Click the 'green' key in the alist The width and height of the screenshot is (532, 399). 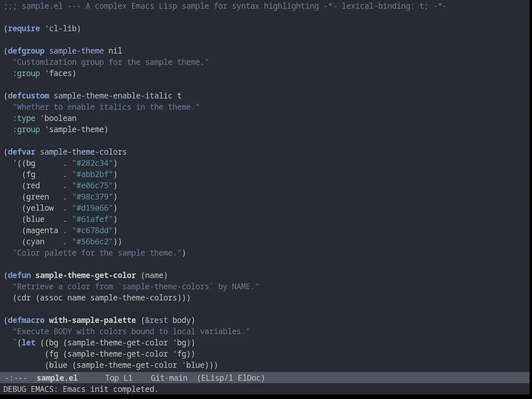point(37,197)
